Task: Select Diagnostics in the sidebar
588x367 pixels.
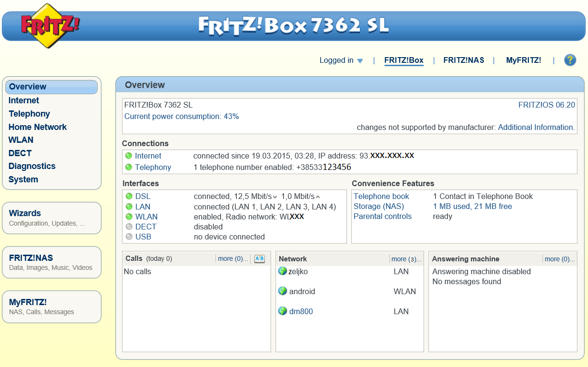Action: coord(32,166)
